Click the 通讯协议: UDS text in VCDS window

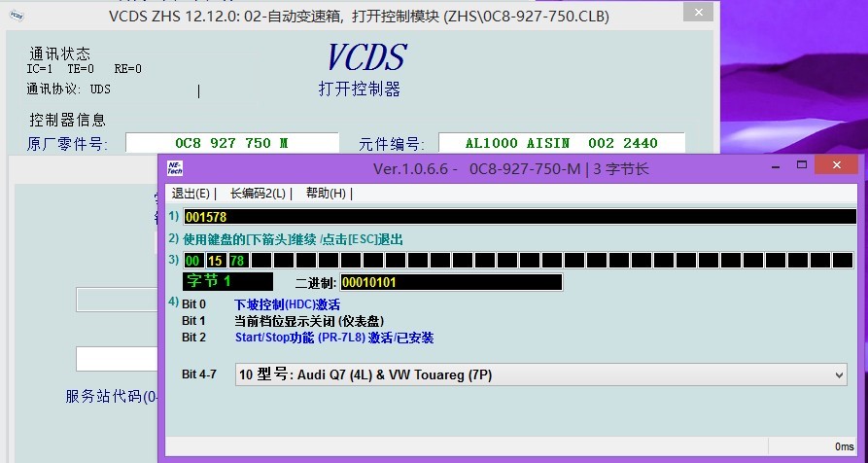[x=69, y=89]
